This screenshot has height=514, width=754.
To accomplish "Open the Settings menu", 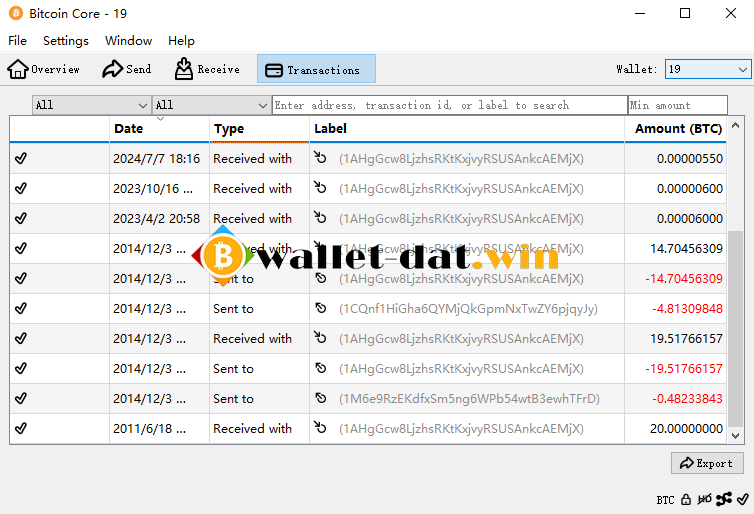I will (66, 41).
